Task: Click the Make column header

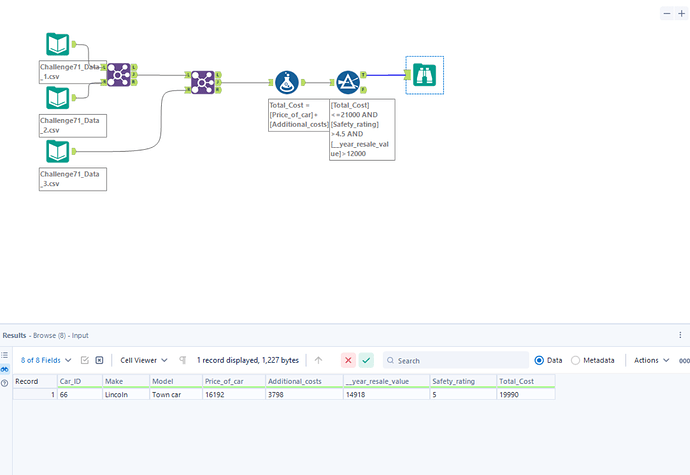Action: (126, 381)
